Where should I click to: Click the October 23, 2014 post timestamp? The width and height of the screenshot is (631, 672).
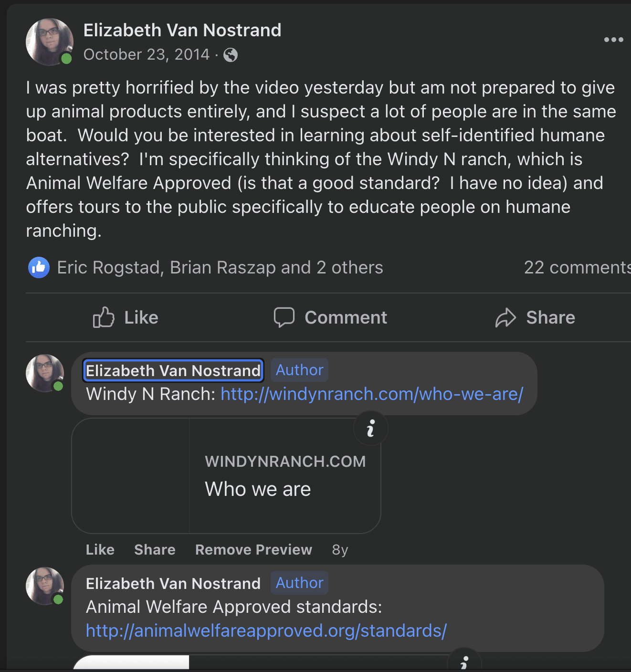(x=146, y=55)
